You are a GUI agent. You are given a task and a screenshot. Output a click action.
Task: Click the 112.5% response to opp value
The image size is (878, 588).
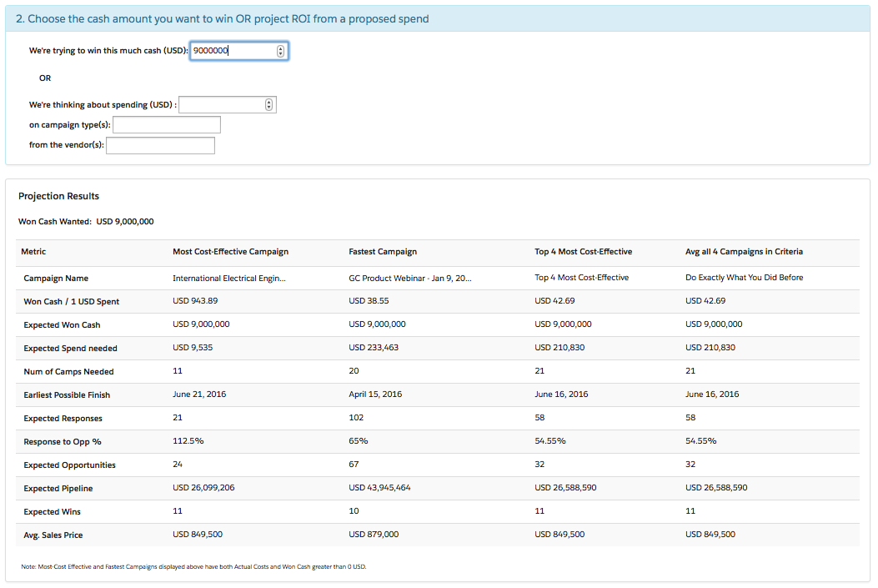click(188, 441)
